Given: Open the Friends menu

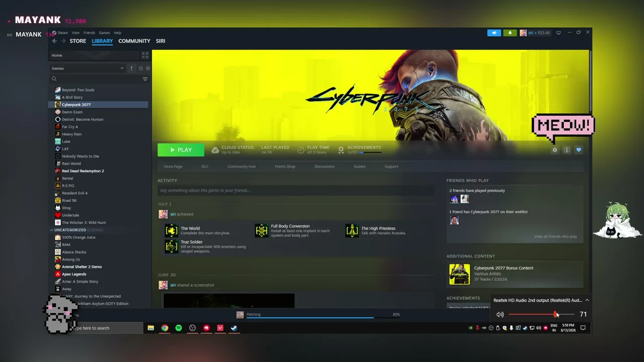Looking at the screenshot, I should pos(89,33).
